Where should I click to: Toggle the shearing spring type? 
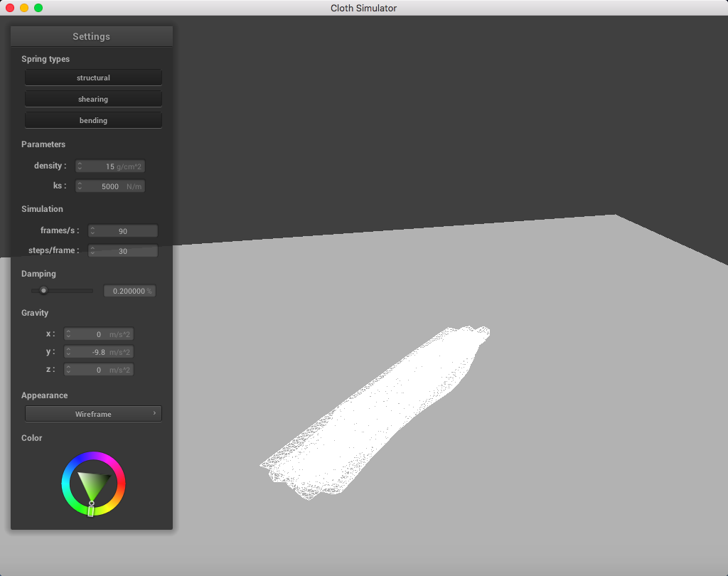click(x=93, y=99)
